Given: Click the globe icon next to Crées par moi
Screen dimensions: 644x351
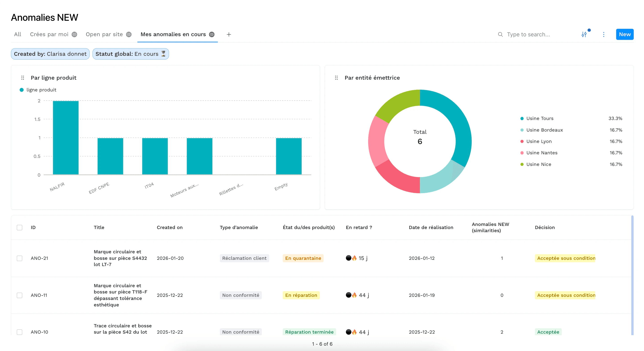Looking at the screenshot, I should pos(74,34).
